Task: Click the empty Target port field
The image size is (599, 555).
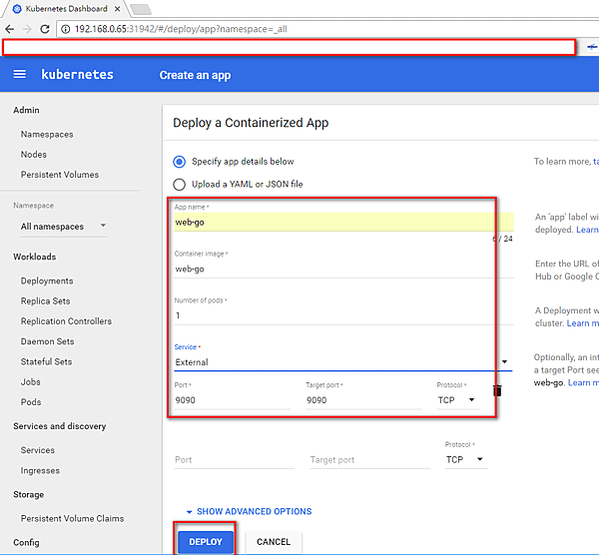Action: tap(370, 460)
